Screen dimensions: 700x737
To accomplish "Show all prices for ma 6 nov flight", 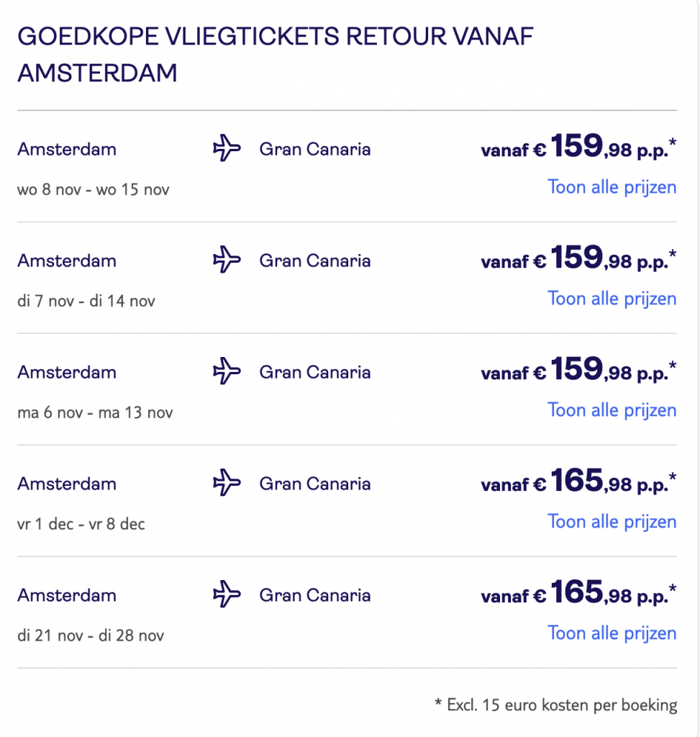I will point(612,410).
